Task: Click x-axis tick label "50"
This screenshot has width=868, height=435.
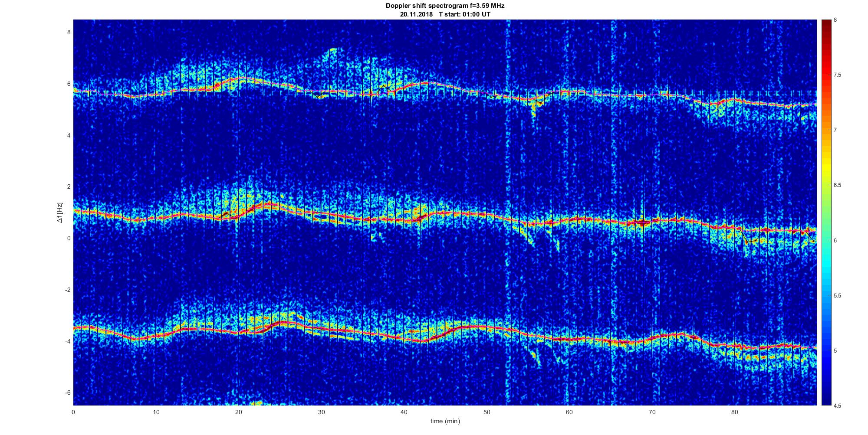Action: tap(487, 412)
